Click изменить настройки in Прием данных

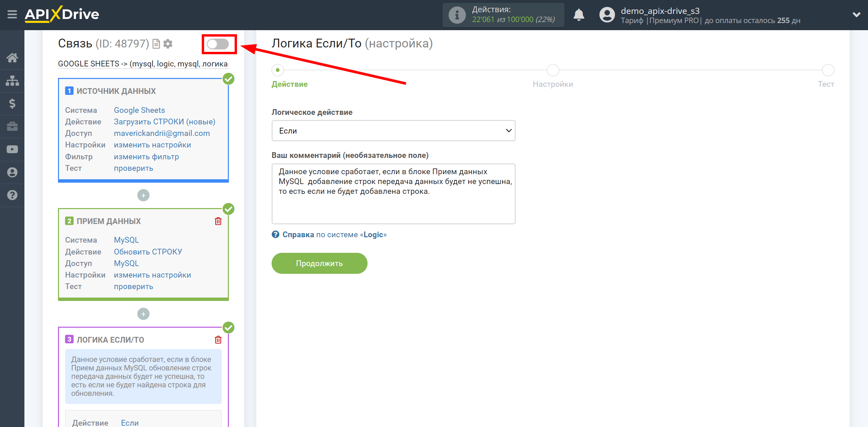(x=152, y=275)
